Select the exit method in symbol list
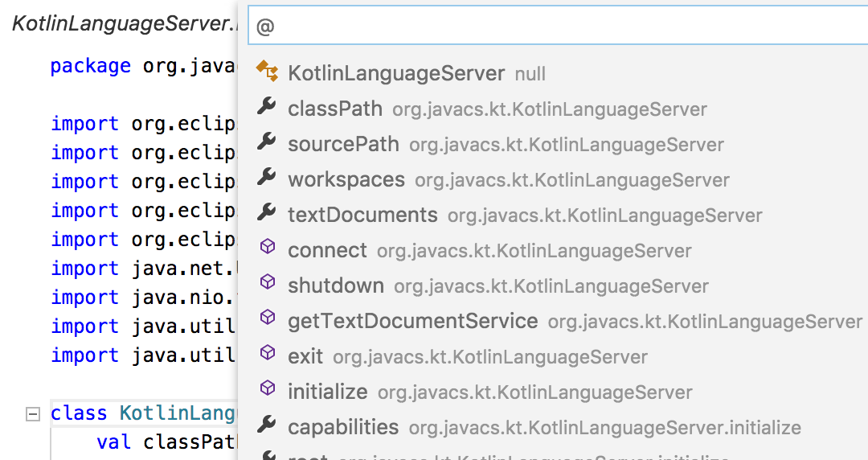868x460 pixels. [x=553, y=357]
